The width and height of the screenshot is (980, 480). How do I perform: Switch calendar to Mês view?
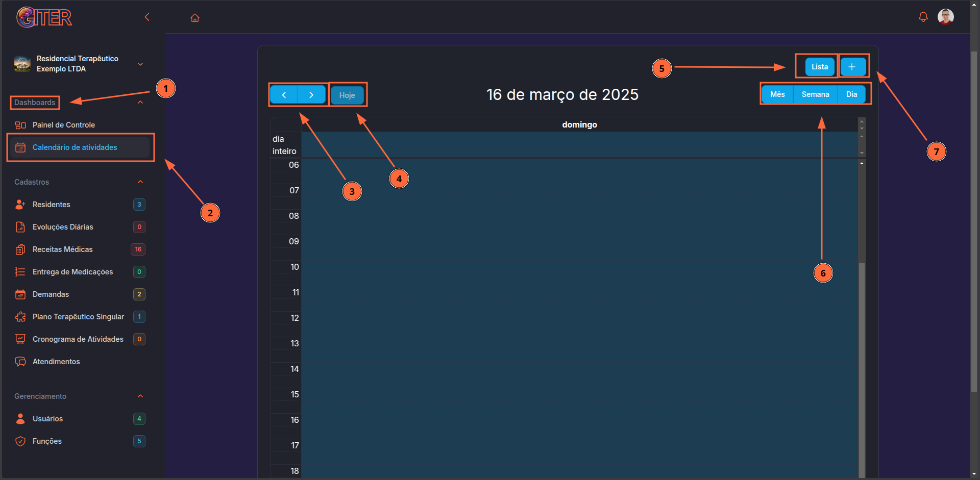777,94
